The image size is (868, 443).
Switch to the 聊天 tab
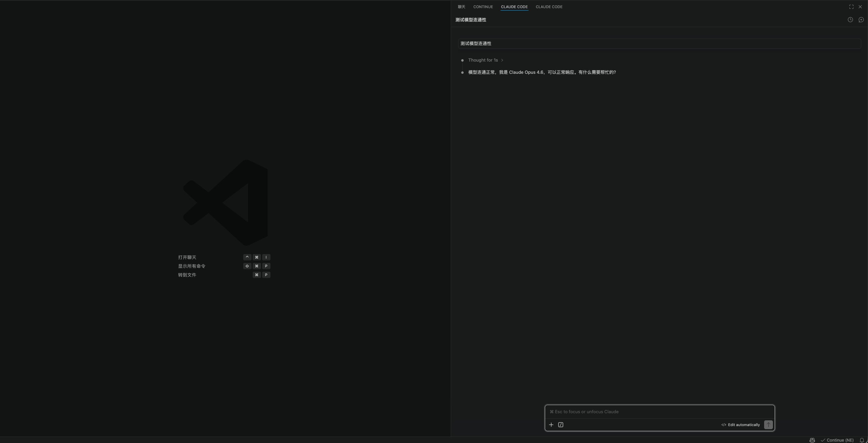pyautogui.click(x=462, y=7)
